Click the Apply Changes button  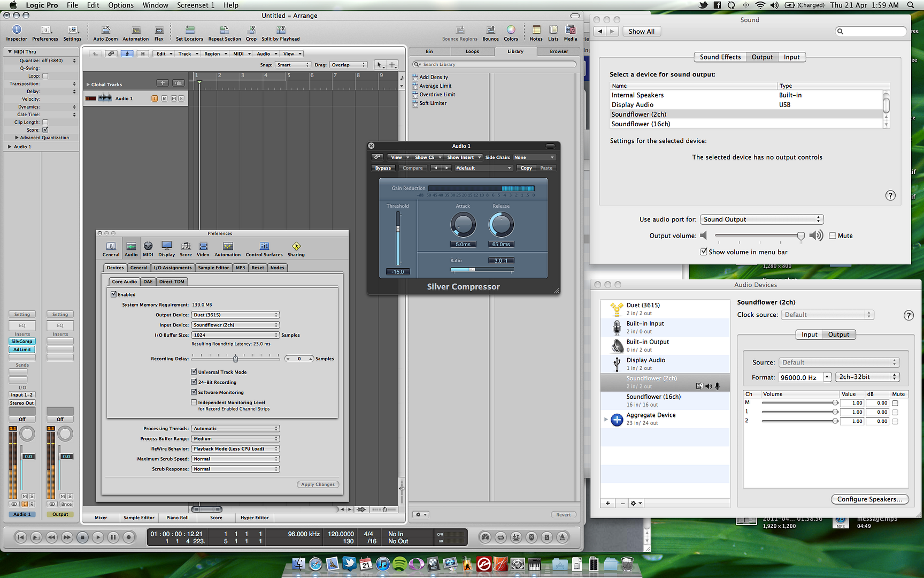click(x=318, y=484)
